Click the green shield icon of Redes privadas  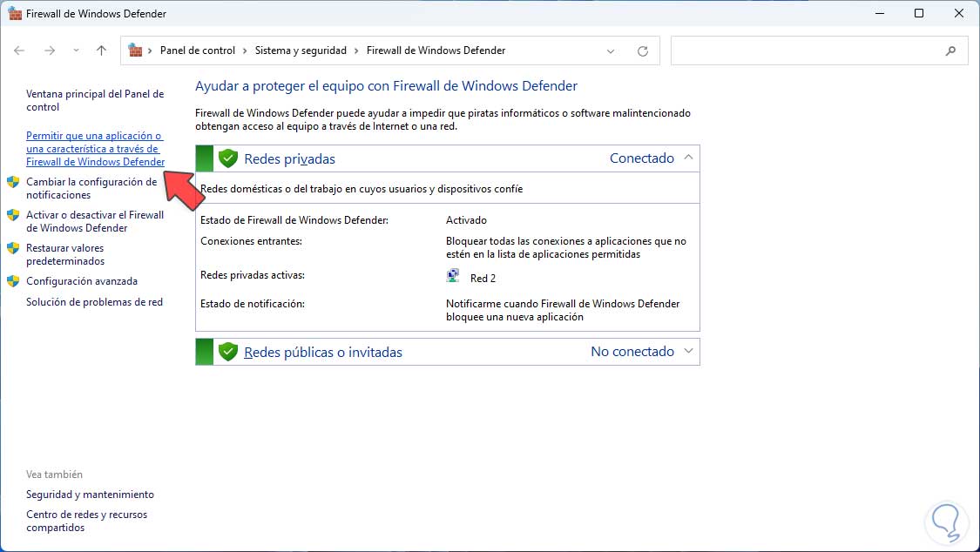click(228, 158)
